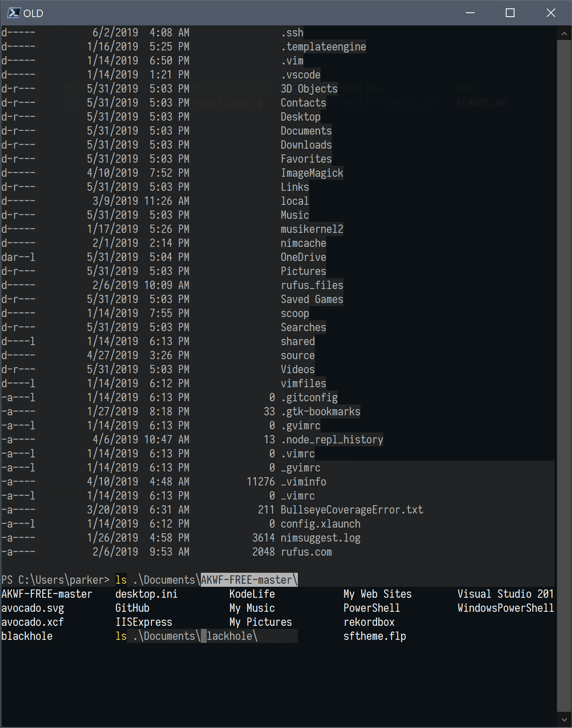Screen dimensions: 572x728
Task: Click the BullseyeCoverageError.txt file name
Action: (x=352, y=510)
